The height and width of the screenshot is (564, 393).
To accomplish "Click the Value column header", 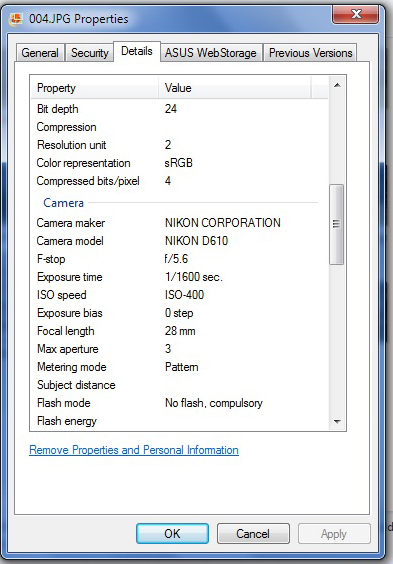I will click(234, 88).
